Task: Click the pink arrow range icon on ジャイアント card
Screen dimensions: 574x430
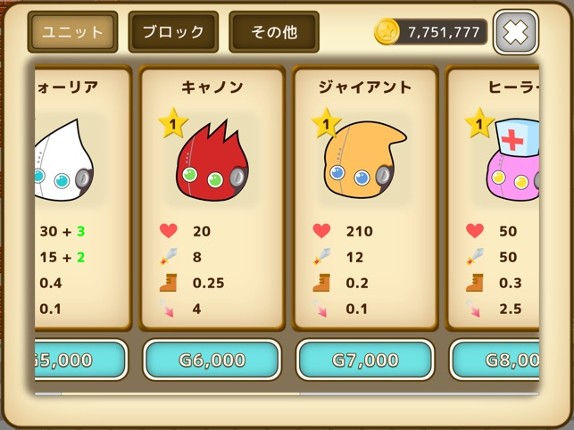Action: [x=321, y=308]
